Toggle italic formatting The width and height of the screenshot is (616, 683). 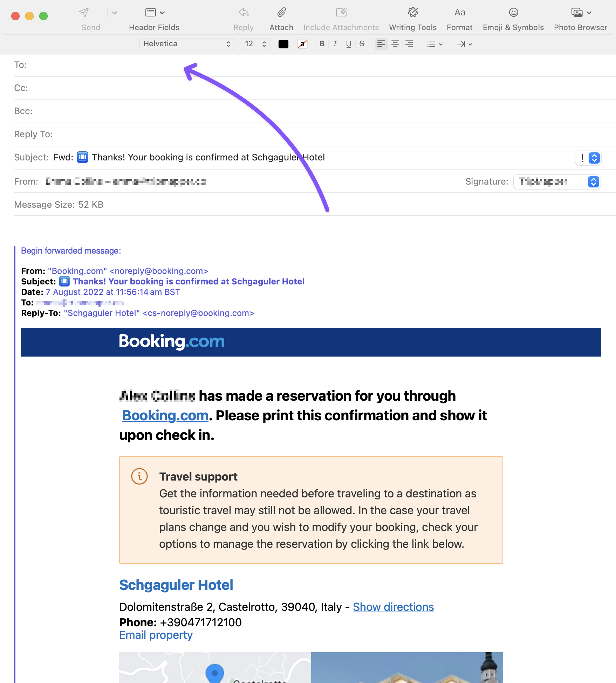tap(335, 44)
